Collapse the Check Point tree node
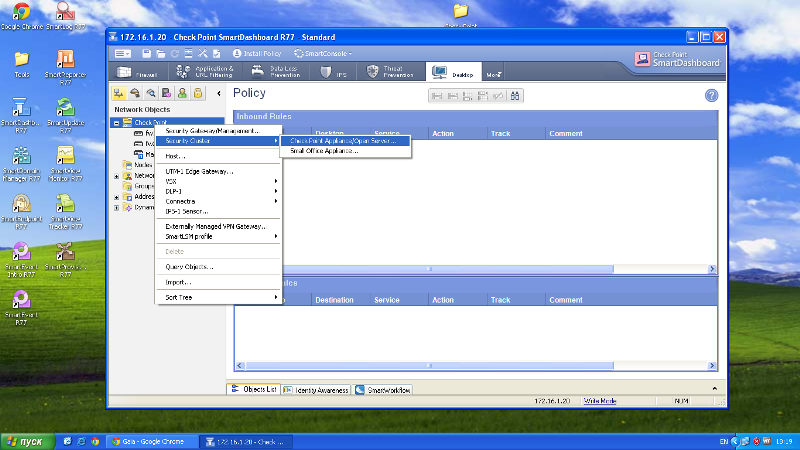 [x=117, y=123]
